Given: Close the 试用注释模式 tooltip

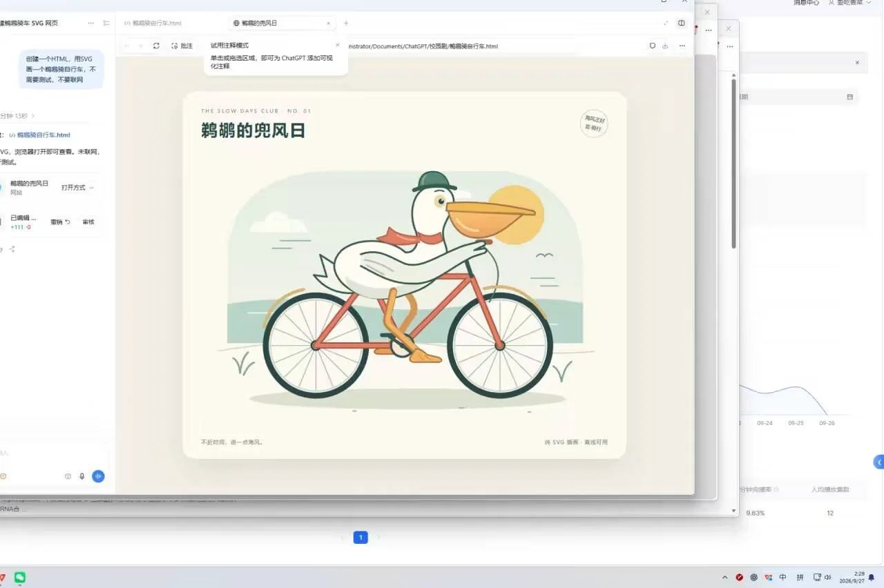Looking at the screenshot, I should click(338, 45).
